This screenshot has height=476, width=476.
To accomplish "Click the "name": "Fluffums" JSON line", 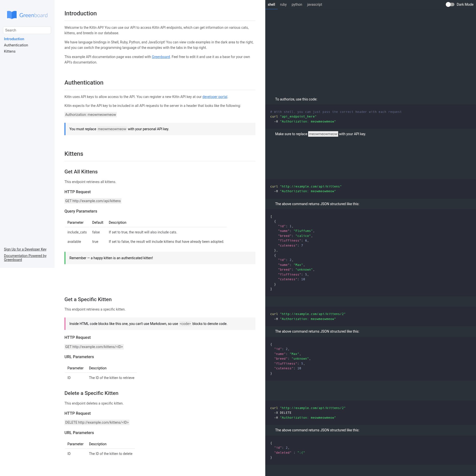I will click(x=296, y=231).
